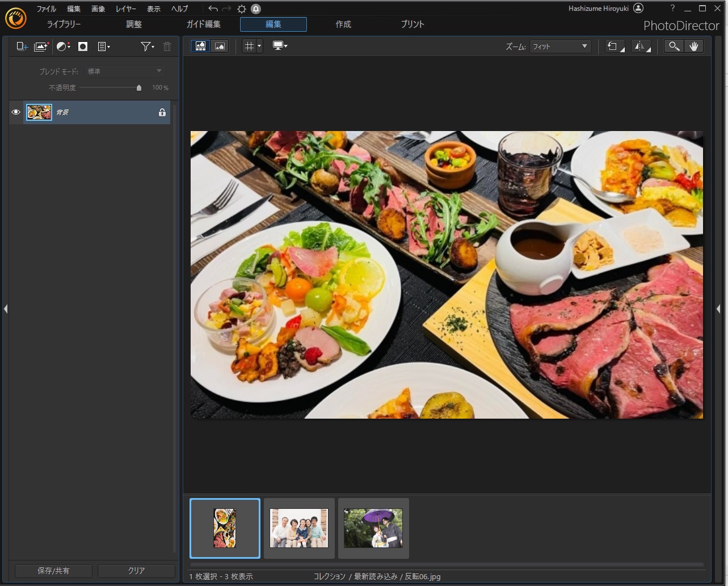Viewport: 728px width, 586px height.
Task: Hide the 背景 layer with eye icon
Action: (16, 112)
